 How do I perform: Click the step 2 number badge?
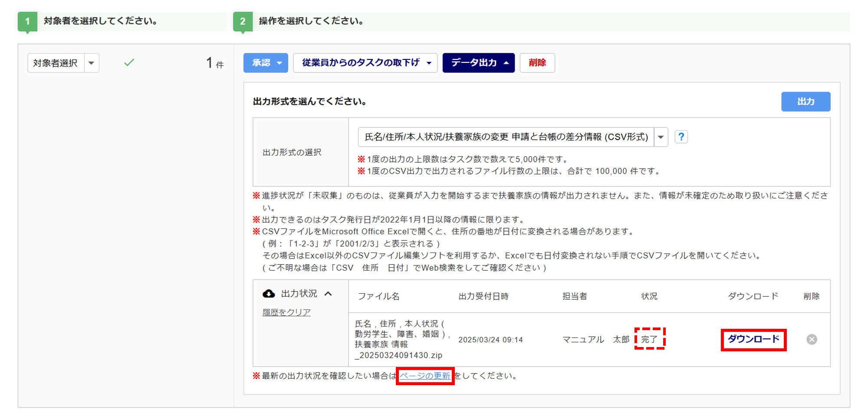click(243, 21)
